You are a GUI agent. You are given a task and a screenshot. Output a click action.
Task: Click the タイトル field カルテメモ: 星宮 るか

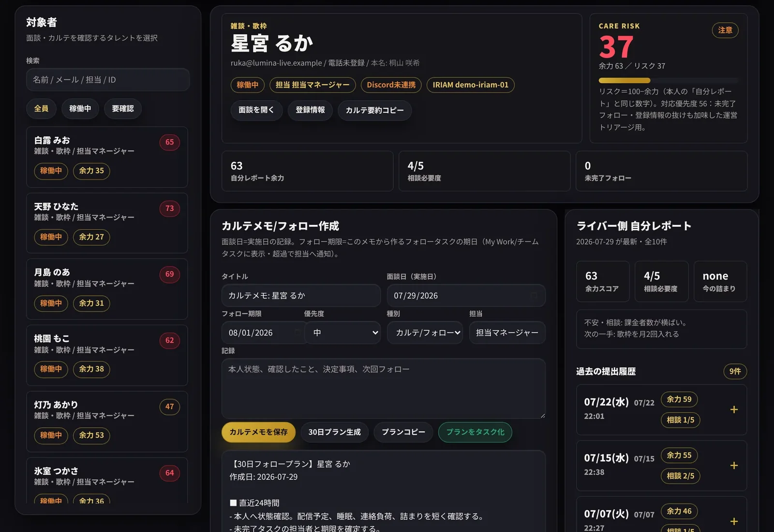tap(301, 296)
